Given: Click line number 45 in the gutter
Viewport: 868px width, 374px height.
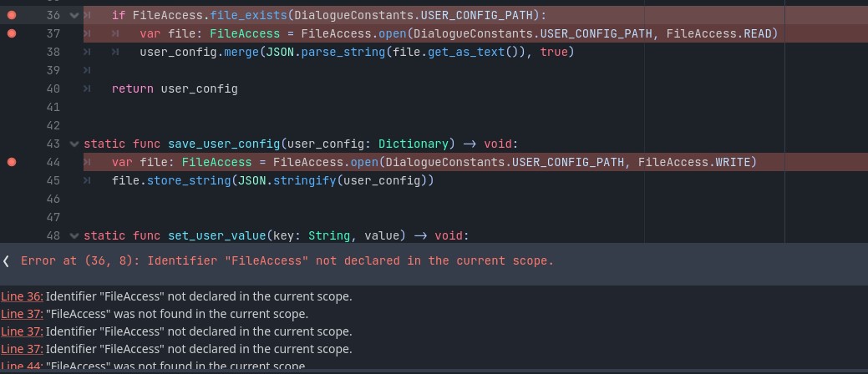Looking at the screenshot, I should click(x=53, y=180).
